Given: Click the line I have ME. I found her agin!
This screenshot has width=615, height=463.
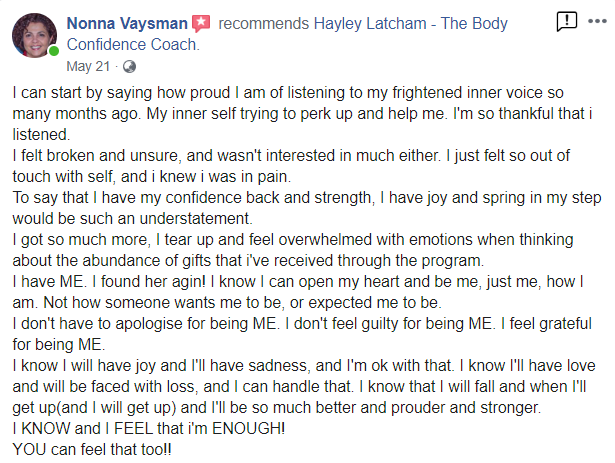Looking at the screenshot, I should 298,282.
